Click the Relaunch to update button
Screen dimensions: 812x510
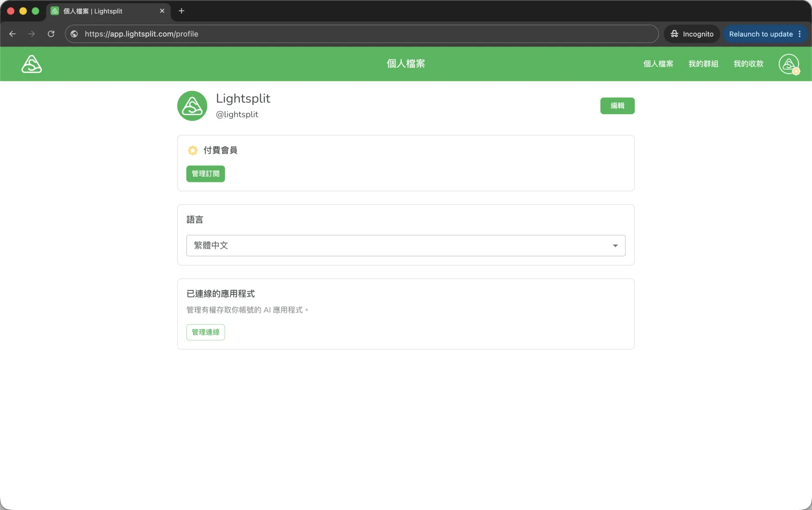click(x=761, y=34)
